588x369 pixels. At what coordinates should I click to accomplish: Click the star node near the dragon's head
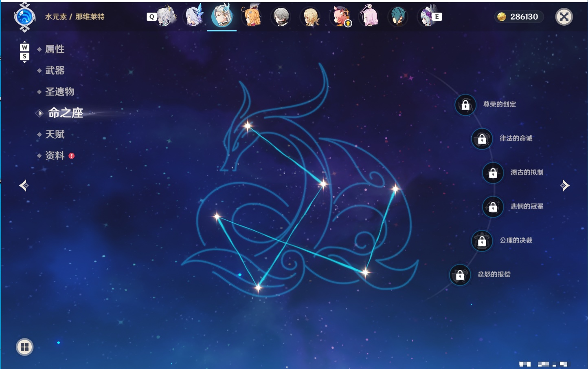(x=248, y=126)
